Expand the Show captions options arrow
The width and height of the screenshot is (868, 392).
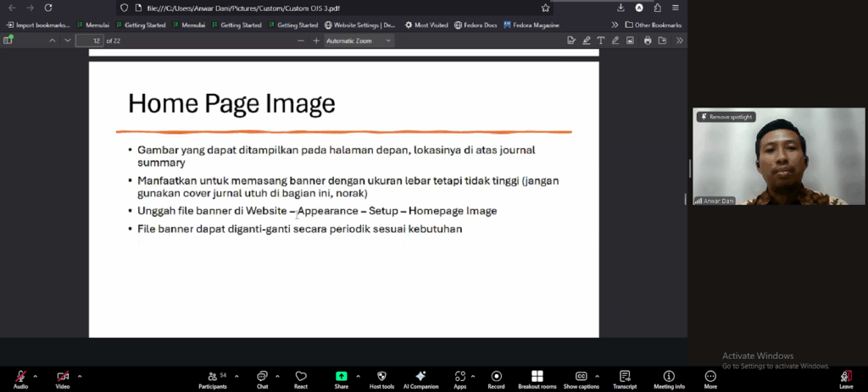597,376
